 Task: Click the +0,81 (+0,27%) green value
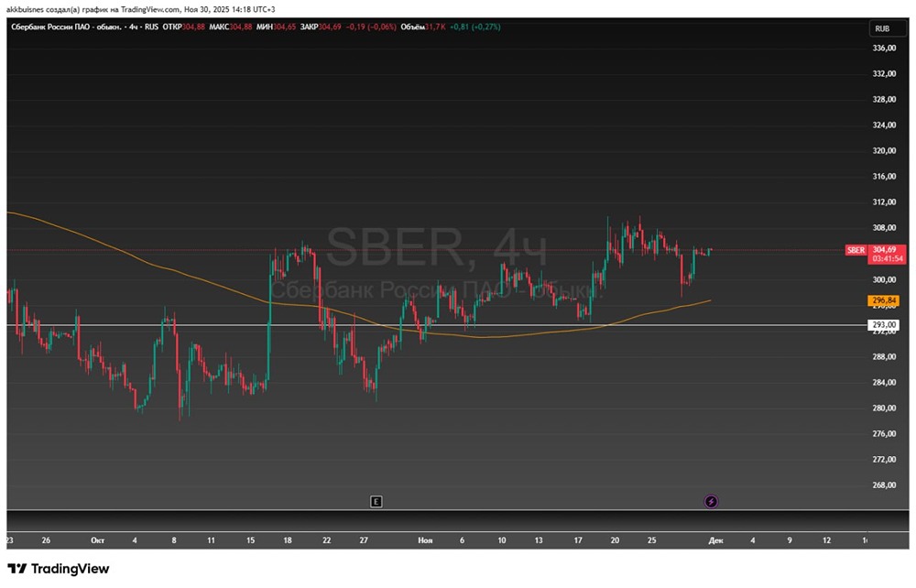click(x=474, y=27)
